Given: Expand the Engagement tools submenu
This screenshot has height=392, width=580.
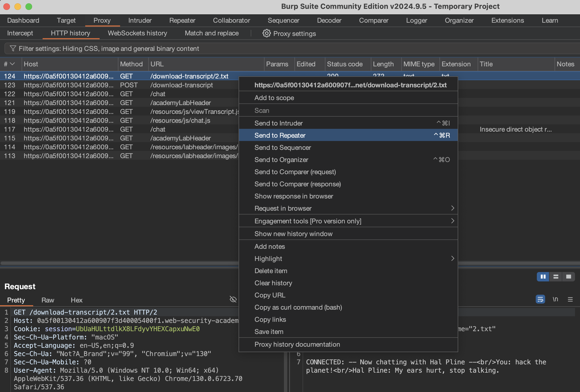Looking at the screenshot, I should (x=453, y=221).
